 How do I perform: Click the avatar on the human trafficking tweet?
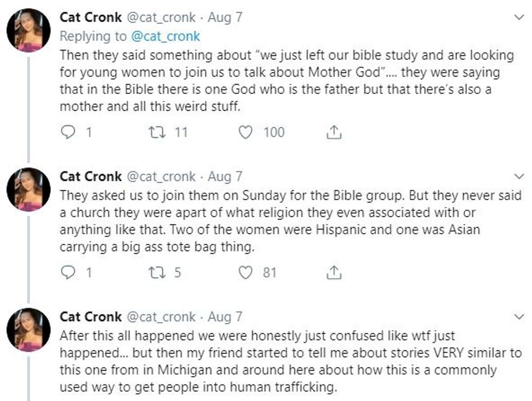(x=28, y=329)
